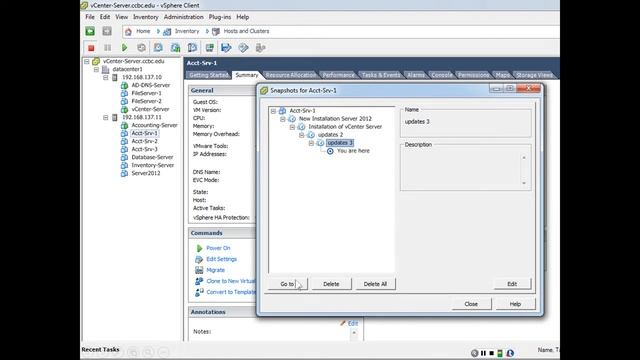Click the Power On play icon in Commands

point(199,248)
